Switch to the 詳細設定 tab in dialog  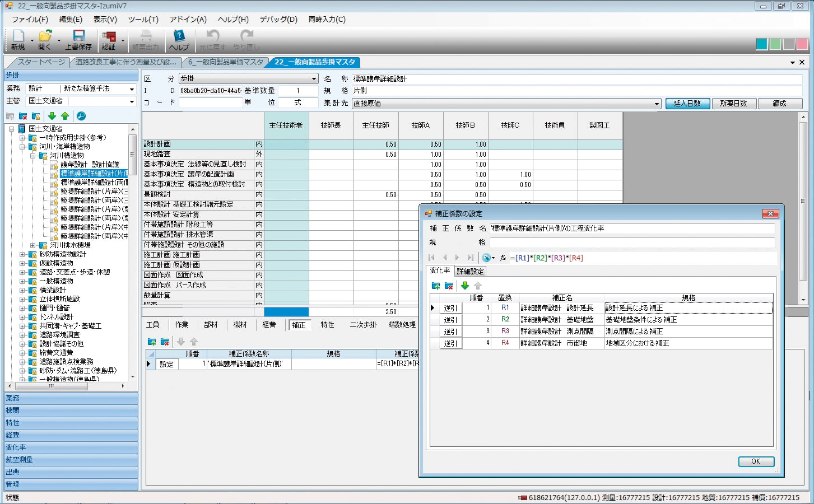coord(470,271)
